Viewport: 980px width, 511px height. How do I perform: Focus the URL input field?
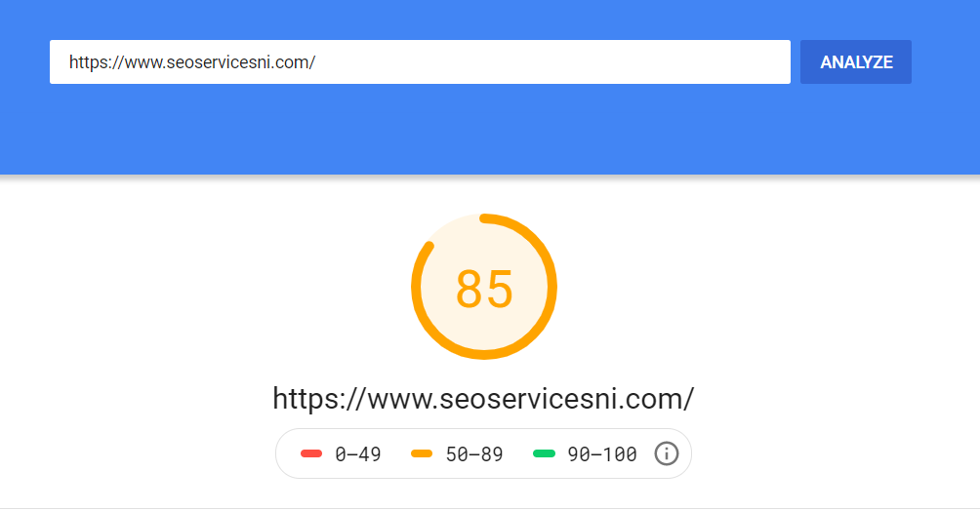420,61
